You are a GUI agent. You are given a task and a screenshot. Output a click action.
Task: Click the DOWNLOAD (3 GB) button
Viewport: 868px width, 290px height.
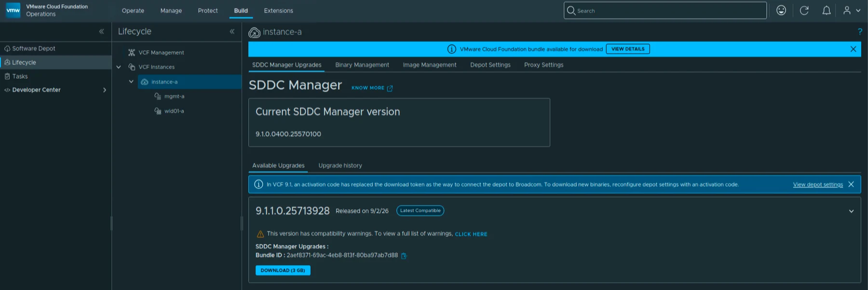[283, 270]
